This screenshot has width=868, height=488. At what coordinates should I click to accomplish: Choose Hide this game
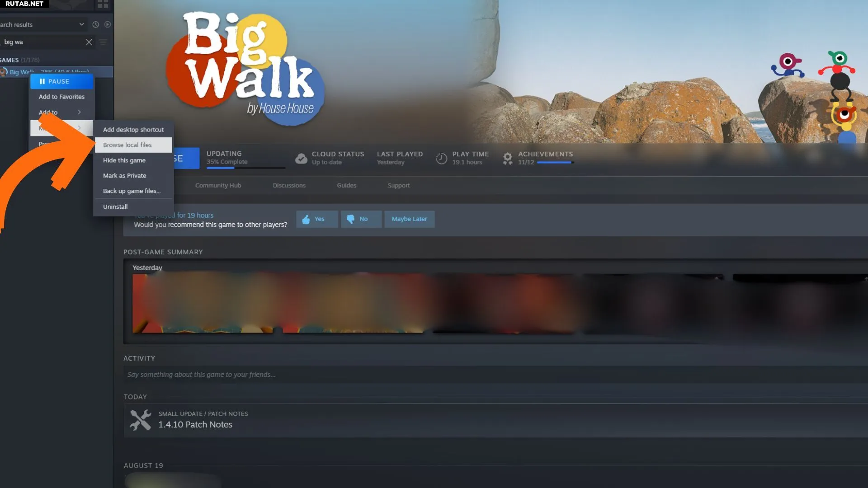tap(133, 160)
